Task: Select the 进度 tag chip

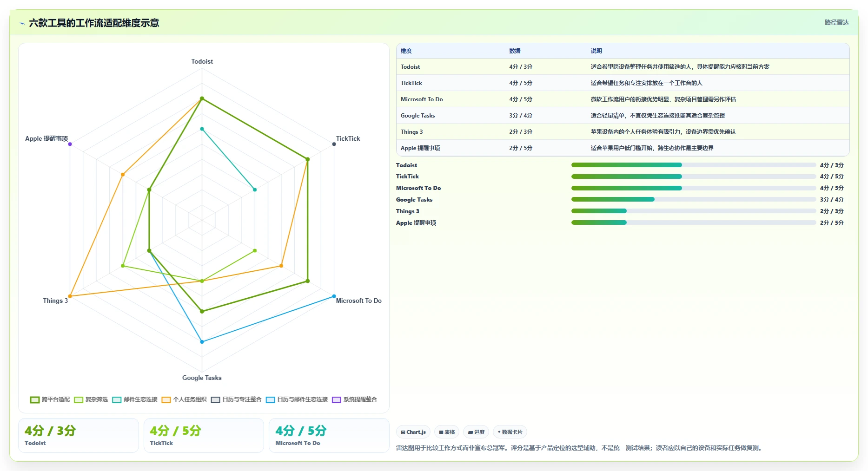Action: pos(476,432)
